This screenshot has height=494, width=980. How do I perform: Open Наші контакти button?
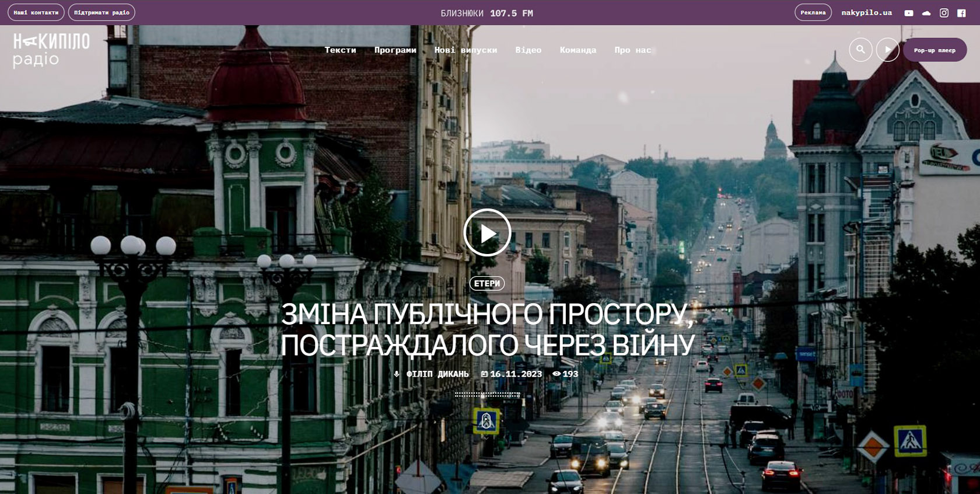coord(36,12)
